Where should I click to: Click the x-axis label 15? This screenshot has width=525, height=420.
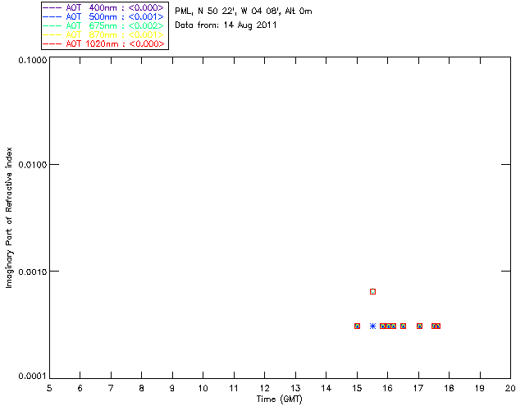[357, 388]
